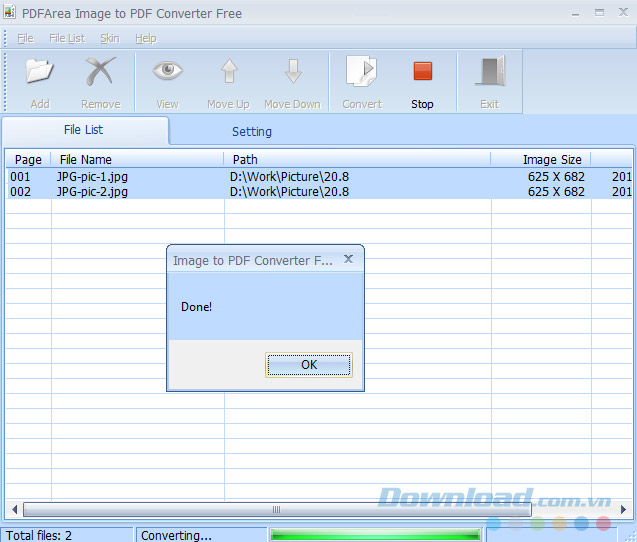
Task: Select the JPG-pic-2.jpg row
Action: coord(319,191)
